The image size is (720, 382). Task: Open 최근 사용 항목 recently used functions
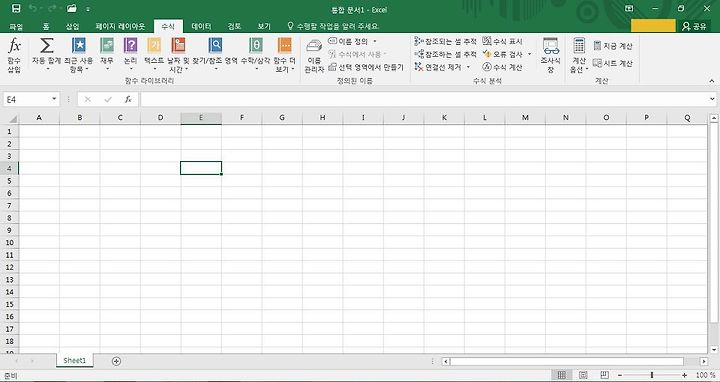pyautogui.click(x=79, y=55)
